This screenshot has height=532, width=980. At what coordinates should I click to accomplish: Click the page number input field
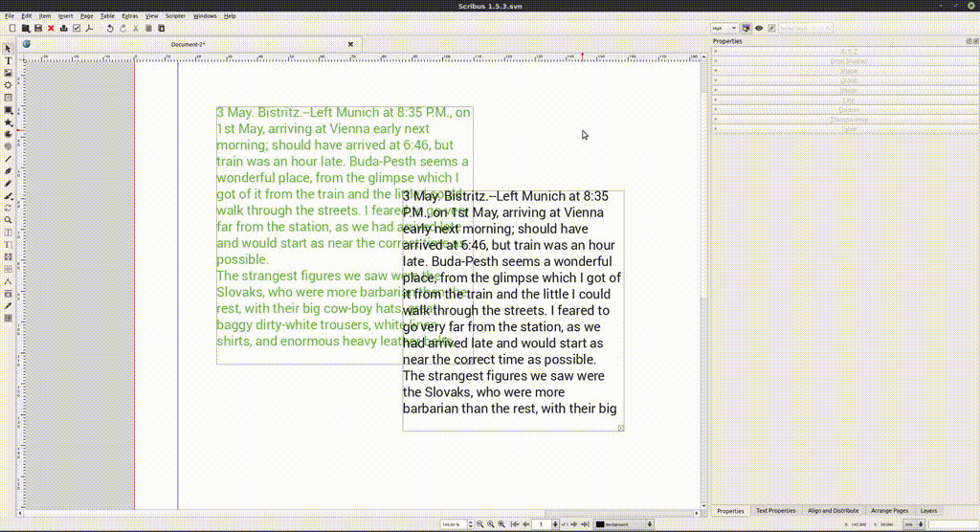coord(543,524)
